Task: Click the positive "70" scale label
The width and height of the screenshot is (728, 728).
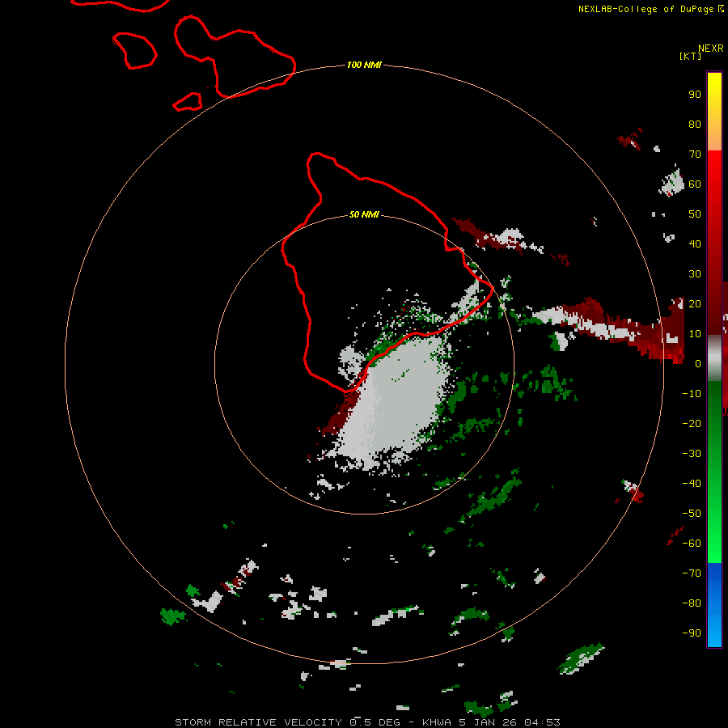Action: pos(695,154)
